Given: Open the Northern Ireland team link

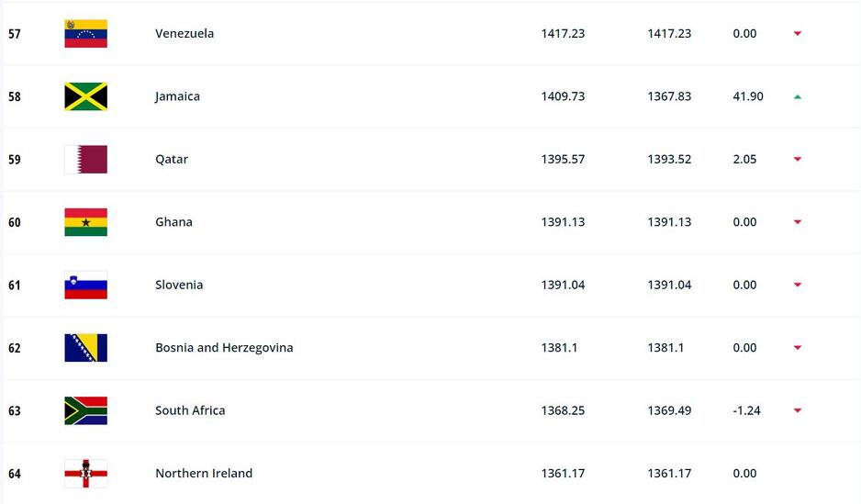Looking at the screenshot, I should pos(204,474).
